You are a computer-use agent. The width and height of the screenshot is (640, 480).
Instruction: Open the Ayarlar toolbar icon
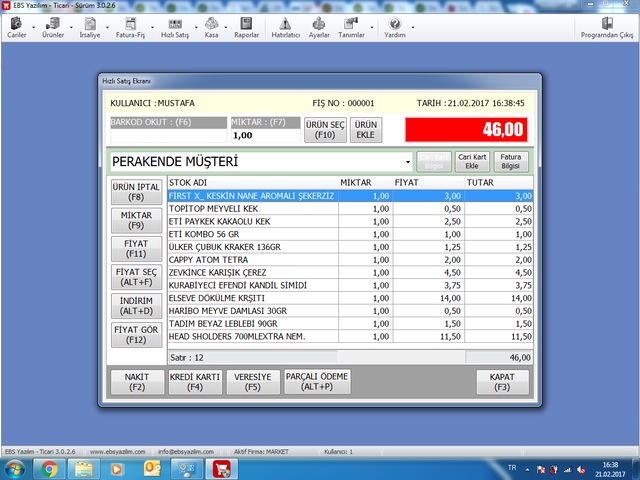pos(319,27)
